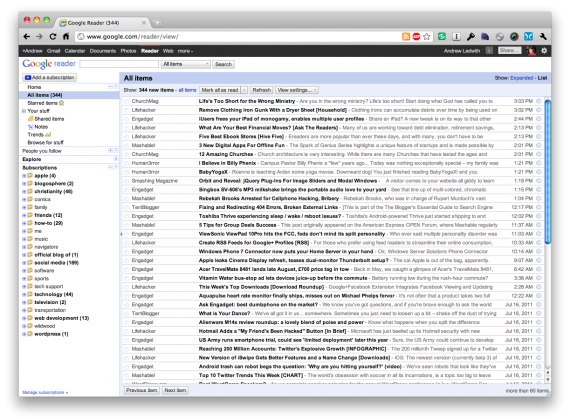Bookmark this page with star icon
Screen dimensions: 570x419
click(427, 36)
